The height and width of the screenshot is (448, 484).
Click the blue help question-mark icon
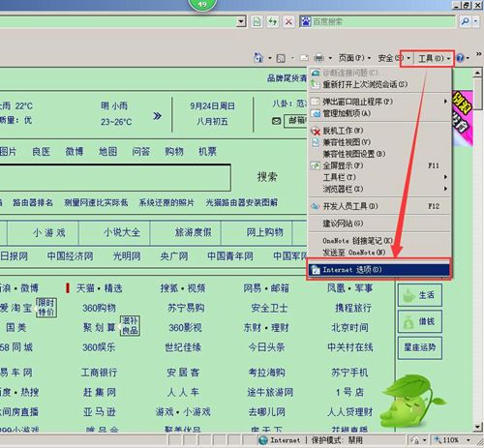pyautogui.click(x=460, y=58)
